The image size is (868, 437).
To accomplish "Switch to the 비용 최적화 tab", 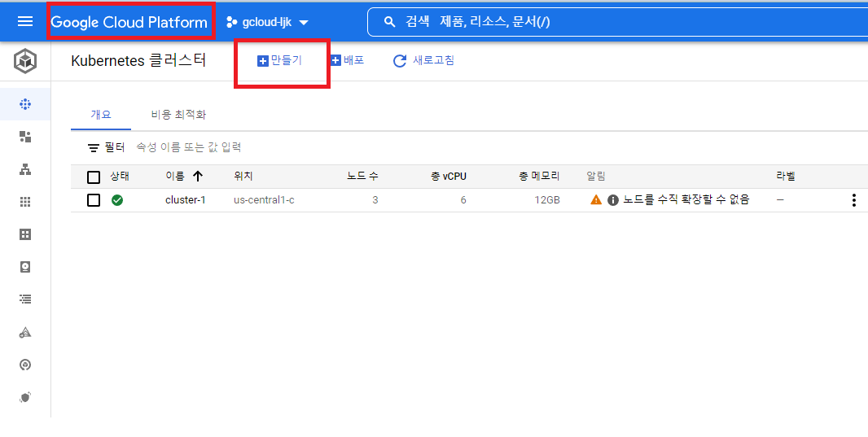I will click(x=178, y=115).
